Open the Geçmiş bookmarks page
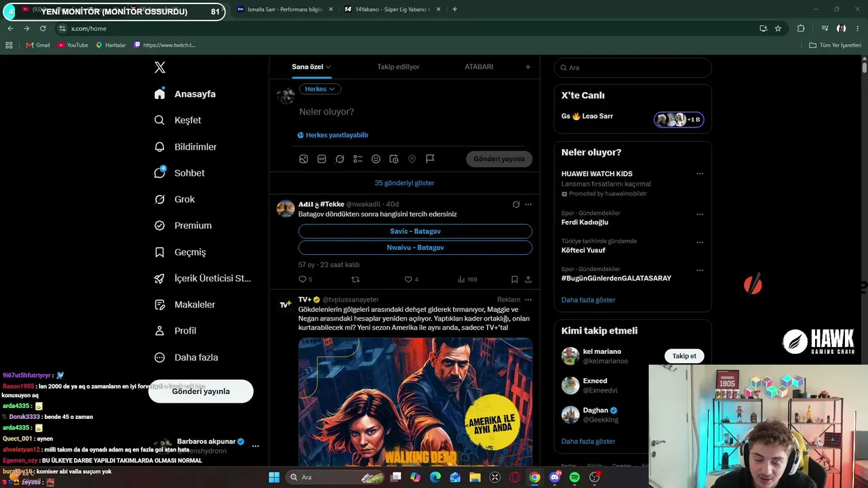The height and width of the screenshot is (488, 868). pyautogui.click(x=180, y=252)
